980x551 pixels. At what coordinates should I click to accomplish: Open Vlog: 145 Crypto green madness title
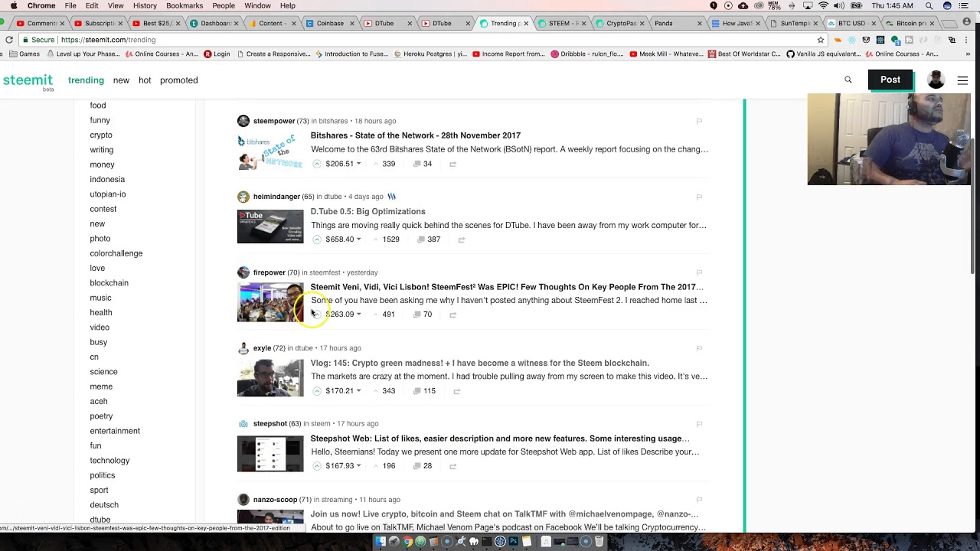click(x=479, y=363)
